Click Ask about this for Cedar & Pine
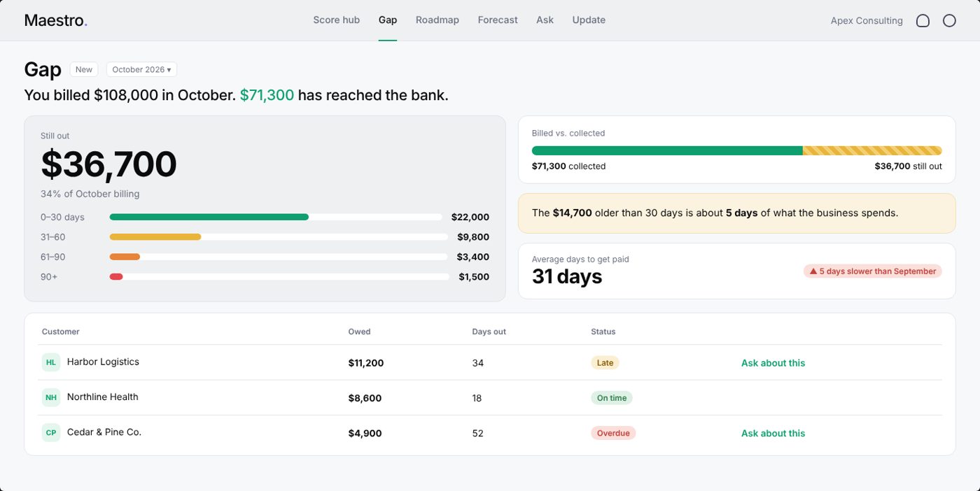Screen dimensions: 980x491 tap(773, 433)
